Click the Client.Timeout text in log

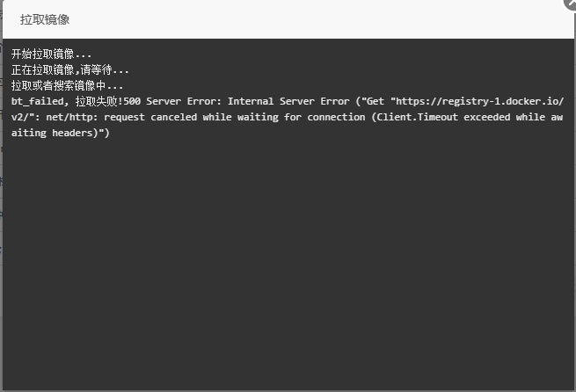(x=418, y=117)
